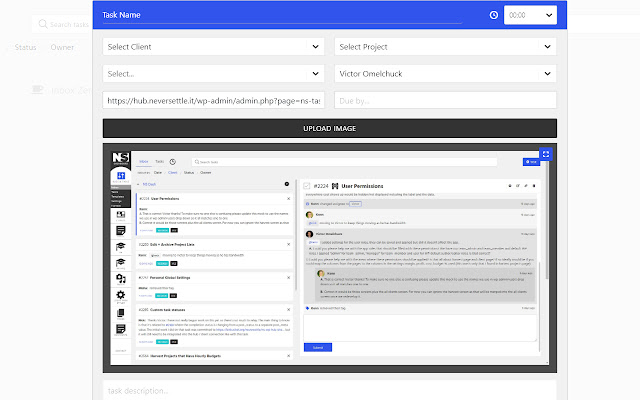Click the blue New button in preview
Screen dimensions: 640x400
pyautogui.click(x=531, y=162)
